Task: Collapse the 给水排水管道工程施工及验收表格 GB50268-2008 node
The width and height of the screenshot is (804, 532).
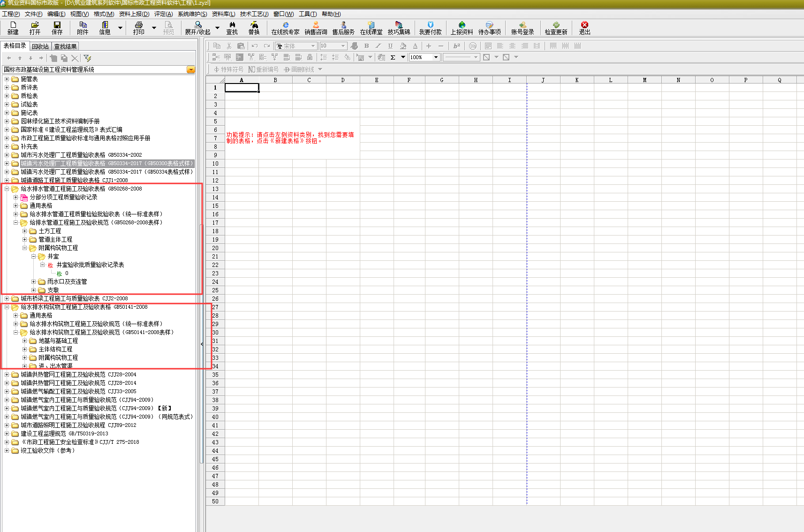Action: pos(7,189)
